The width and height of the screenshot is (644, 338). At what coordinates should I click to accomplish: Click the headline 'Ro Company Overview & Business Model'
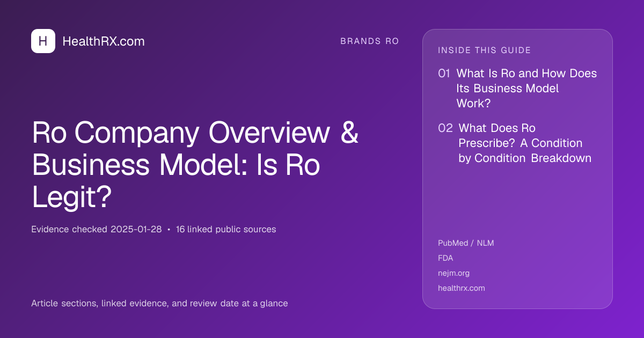pyautogui.click(x=195, y=165)
